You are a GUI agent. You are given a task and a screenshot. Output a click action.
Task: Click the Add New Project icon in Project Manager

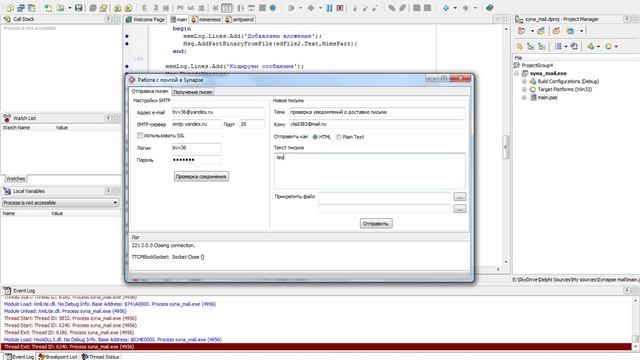541,31
